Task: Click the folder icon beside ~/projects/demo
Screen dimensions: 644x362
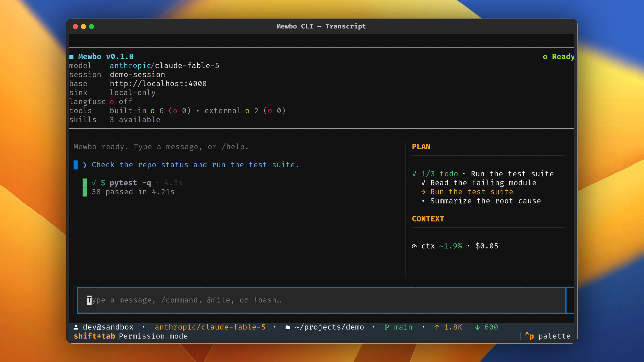Action: [x=288, y=327]
